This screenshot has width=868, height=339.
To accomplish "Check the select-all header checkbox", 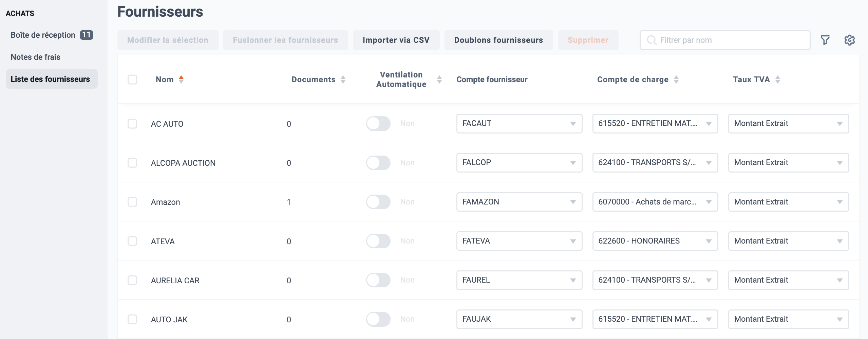I will [x=132, y=79].
